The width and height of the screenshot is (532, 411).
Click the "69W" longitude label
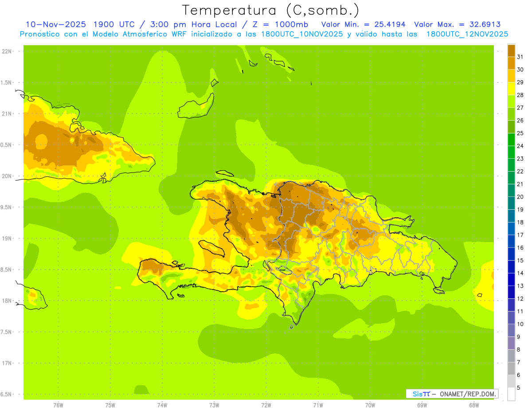tap(422, 405)
